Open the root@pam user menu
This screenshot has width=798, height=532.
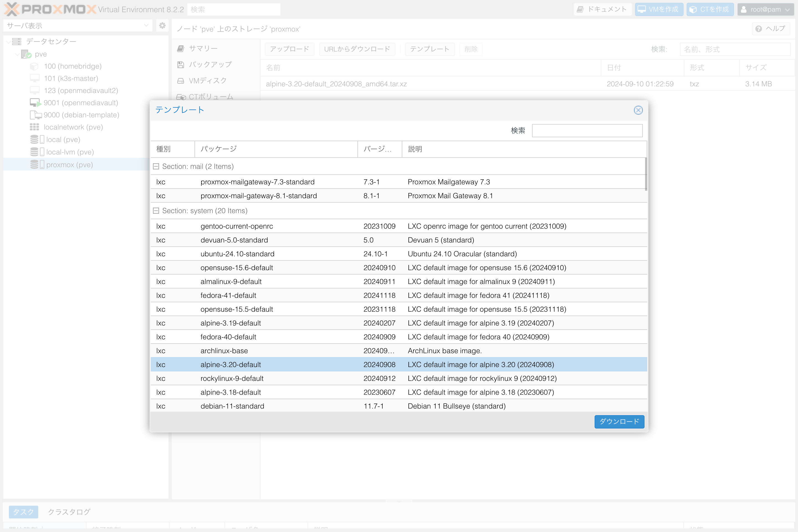pyautogui.click(x=765, y=9)
